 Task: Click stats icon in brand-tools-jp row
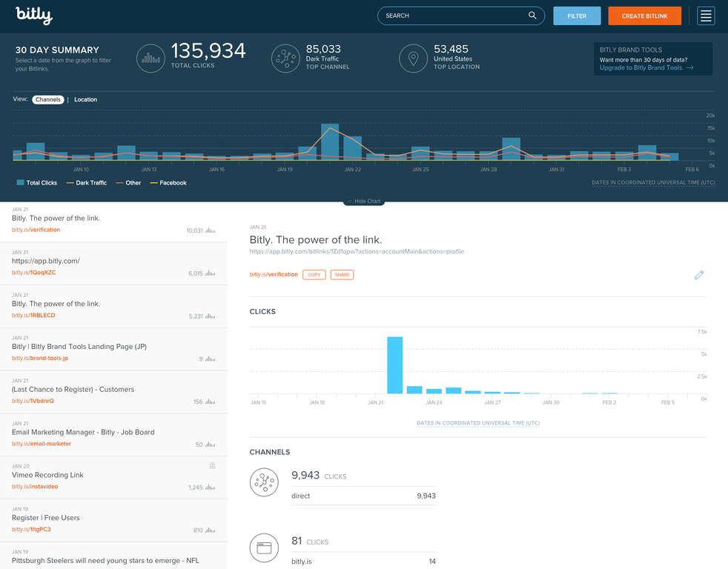point(211,359)
